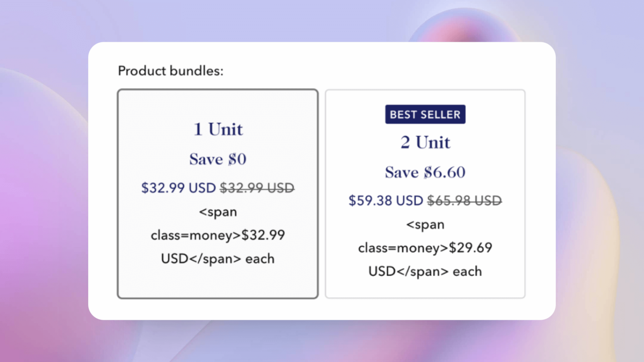Click the word "bundles:" in the heading
The height and width of the screenshot is (362, 644).
click(196, 71)
